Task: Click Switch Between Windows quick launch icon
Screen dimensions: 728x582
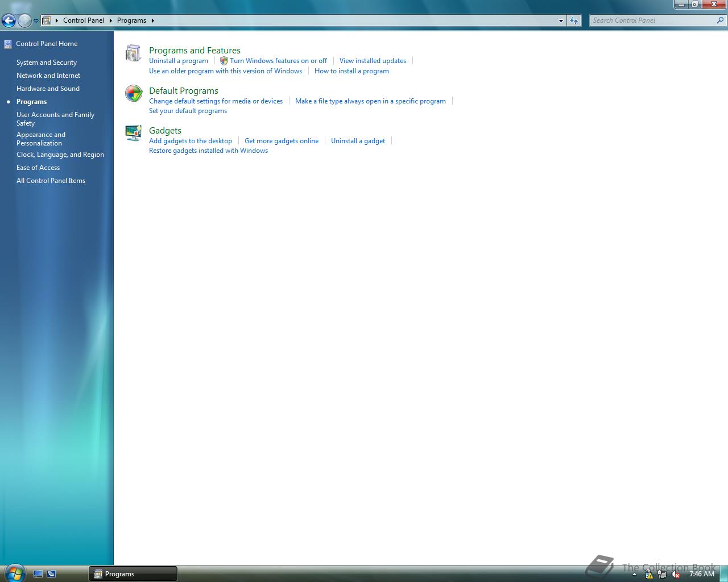Action: [x=51, y=574]
